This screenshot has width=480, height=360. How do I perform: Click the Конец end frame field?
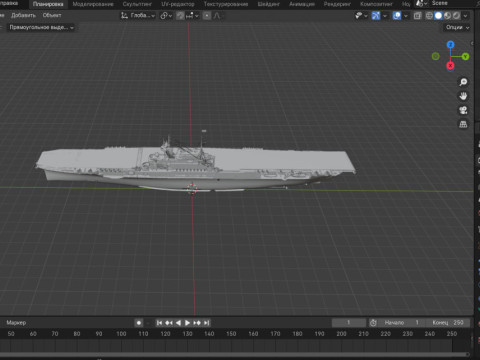[448, 323]
